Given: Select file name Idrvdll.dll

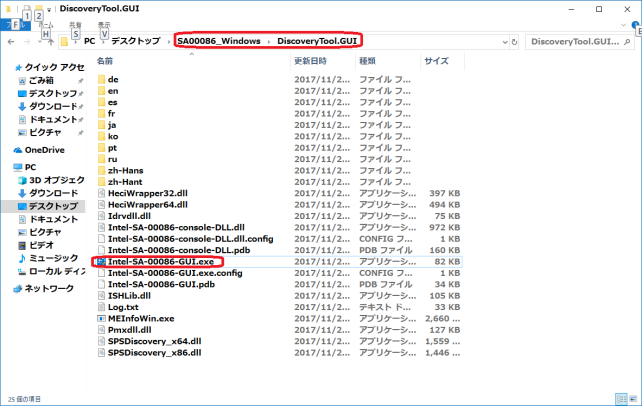Looking at the screenshot, I should (129, 216).
